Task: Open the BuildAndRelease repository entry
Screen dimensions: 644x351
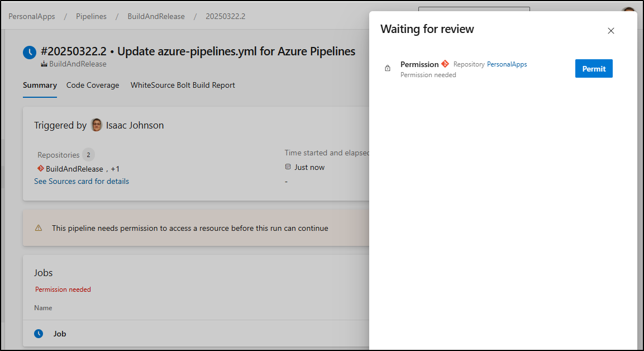Action: click(74, 169)
